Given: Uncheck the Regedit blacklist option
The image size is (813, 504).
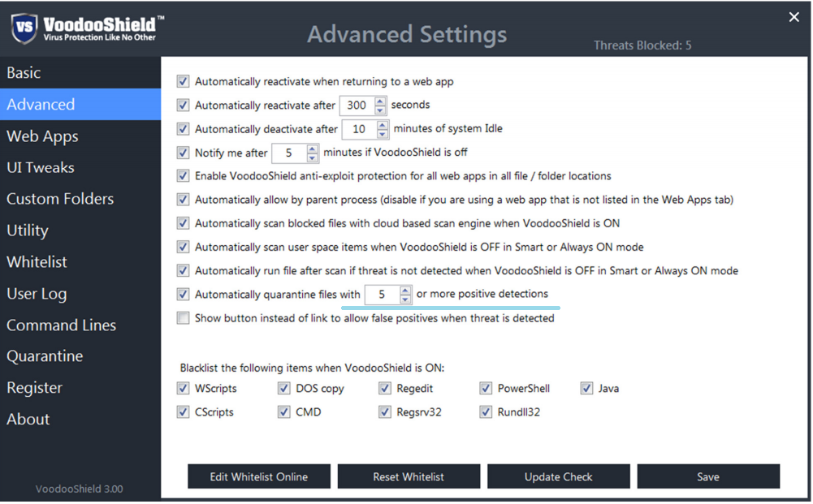Looking at the screenshot, I should 385,389.
